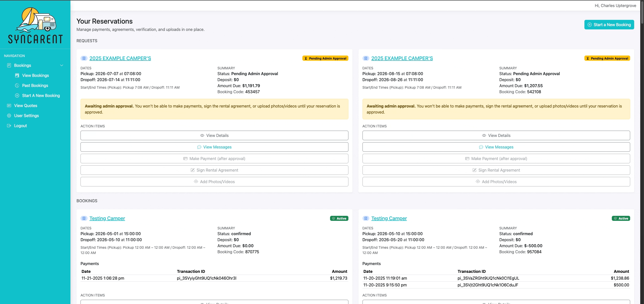Collapse the Bookings chevron in navigation
Screen dimensions: 644x304
[62, 65]
